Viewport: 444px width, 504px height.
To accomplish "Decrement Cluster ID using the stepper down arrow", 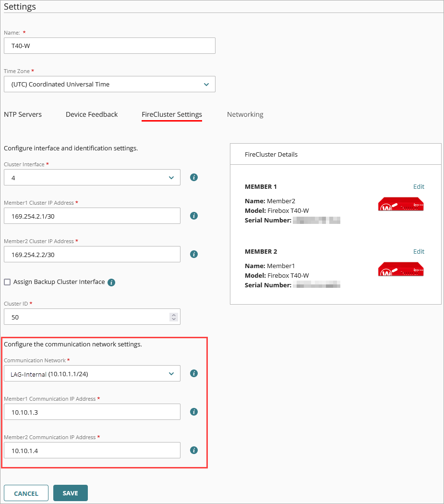I will (x=174, y=319).
